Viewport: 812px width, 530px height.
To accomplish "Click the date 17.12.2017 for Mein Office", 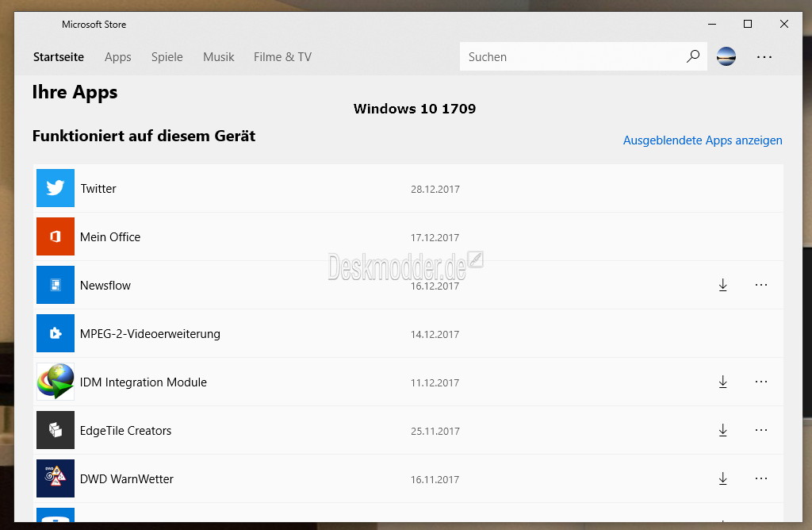I will (x=435, y=237).
